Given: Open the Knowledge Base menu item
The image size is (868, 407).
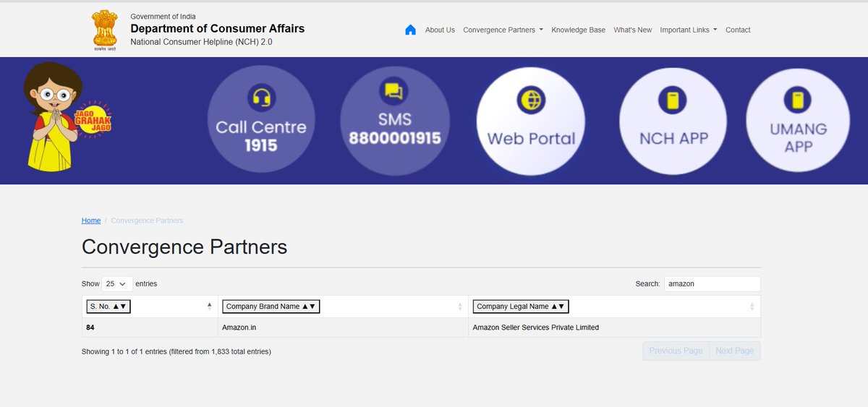Looking at the screenshot, I should point(578,30).
